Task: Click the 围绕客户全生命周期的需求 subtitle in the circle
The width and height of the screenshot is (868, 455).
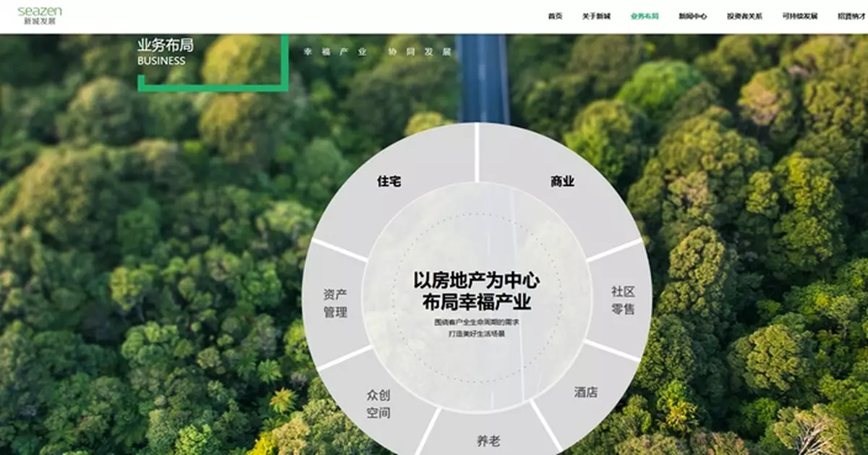Action: point(477,321)
